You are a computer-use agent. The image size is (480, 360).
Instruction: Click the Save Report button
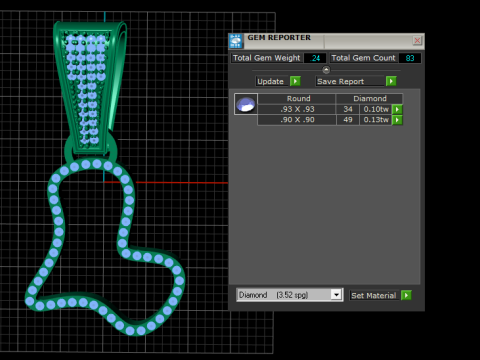click(x=350, y=81)
